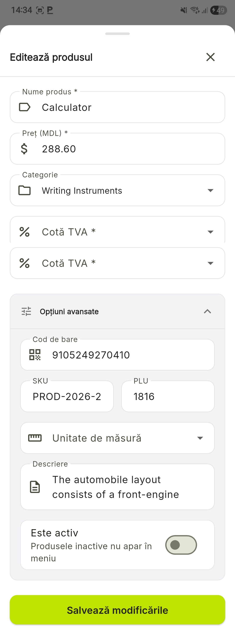Open the Categorie dropdown arrow
The width and height of the screenshot is (235, 644).
[210, 190]
